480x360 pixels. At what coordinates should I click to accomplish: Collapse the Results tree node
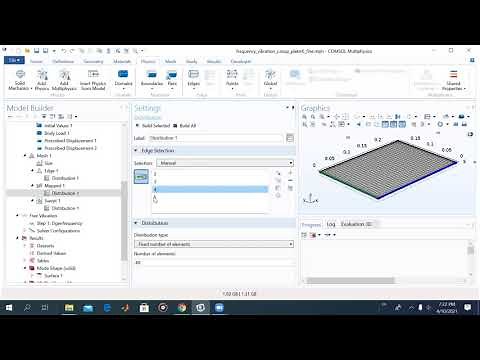(x=17, y=238)
